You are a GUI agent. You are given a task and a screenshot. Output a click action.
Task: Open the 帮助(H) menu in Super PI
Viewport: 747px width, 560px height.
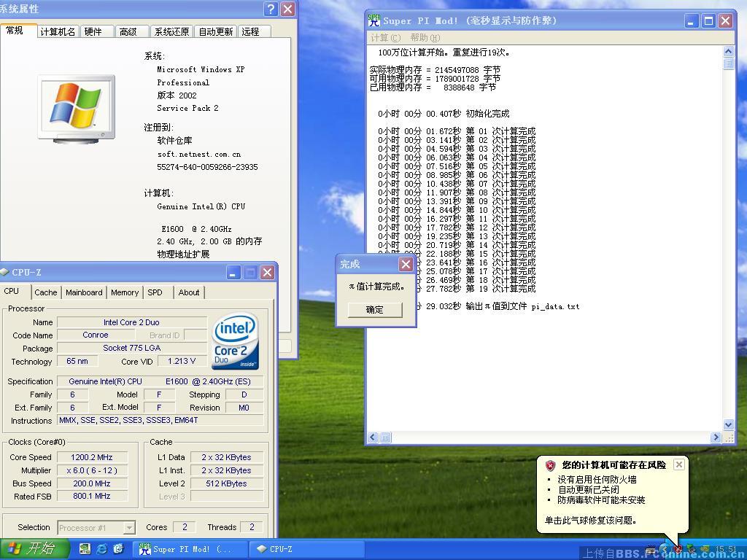click(425, 38)
